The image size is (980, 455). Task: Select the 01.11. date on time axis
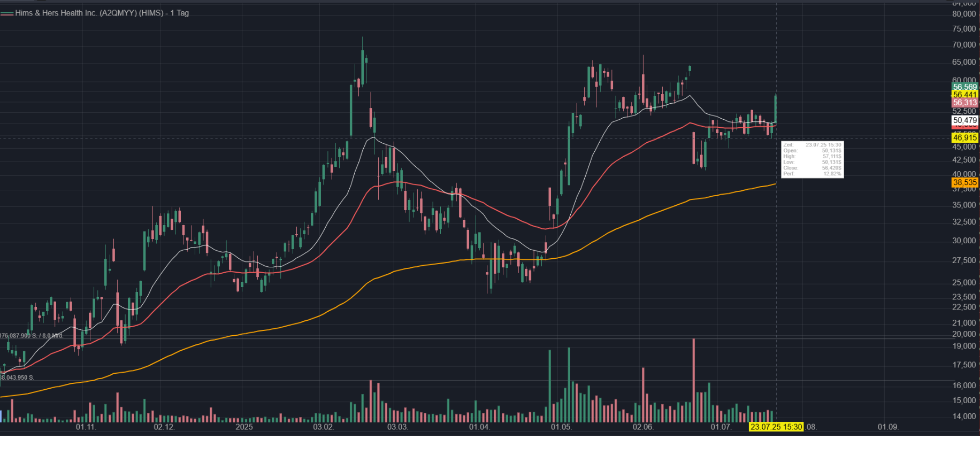pyautogui.click(x=86, y=427)
